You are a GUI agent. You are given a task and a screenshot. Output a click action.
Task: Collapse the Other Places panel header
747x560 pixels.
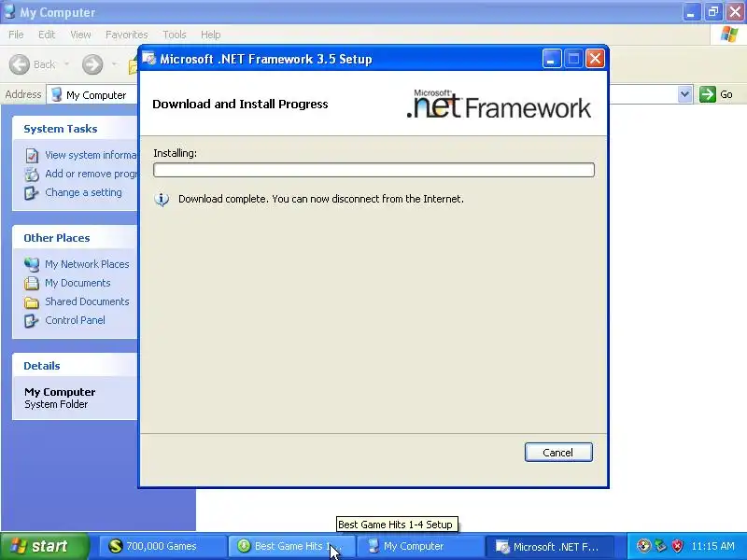point(75,238)
